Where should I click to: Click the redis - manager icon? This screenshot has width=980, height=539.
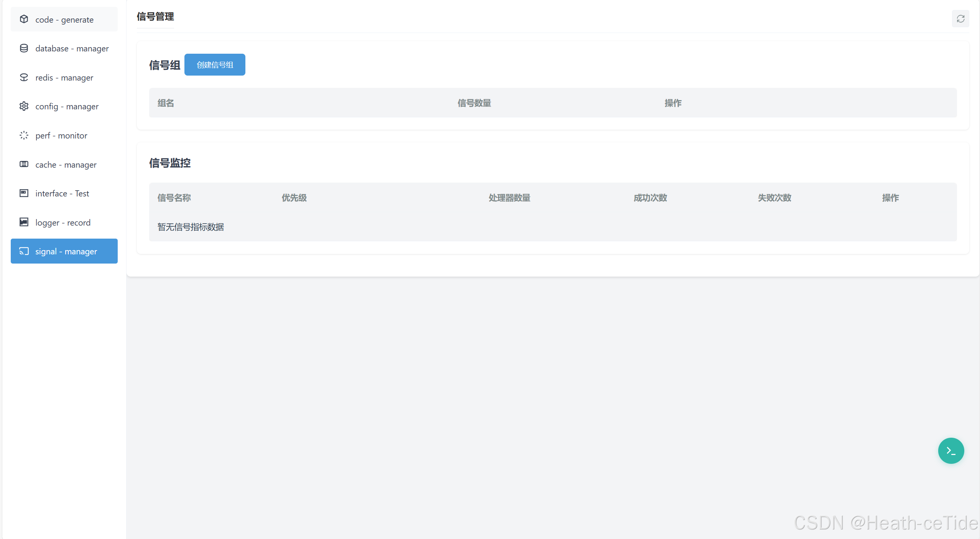click(24, 77)
